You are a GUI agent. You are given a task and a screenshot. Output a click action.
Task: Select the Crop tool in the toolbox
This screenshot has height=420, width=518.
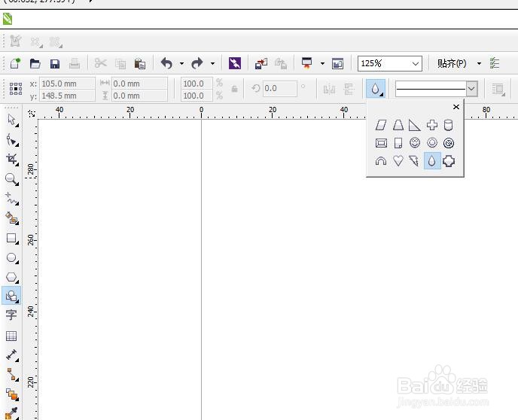(x=12, y=160)
